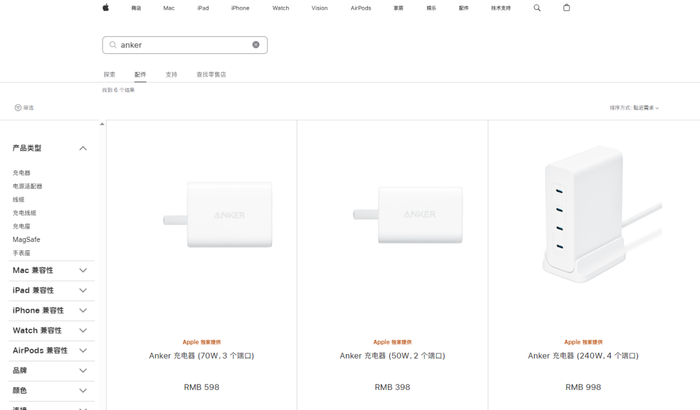Viewport: 700px width, 410px height.
Task: Open the search magnifier in navigation bar
Action: [x=537, y=8]
